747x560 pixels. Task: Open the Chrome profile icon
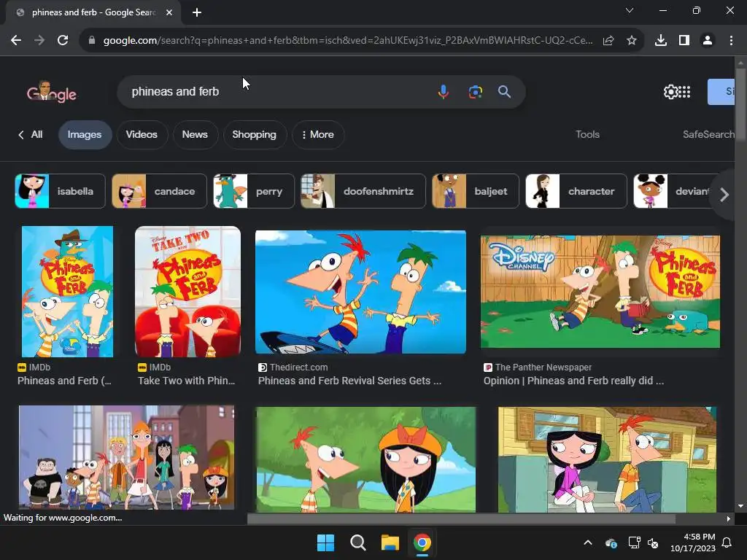708,41
